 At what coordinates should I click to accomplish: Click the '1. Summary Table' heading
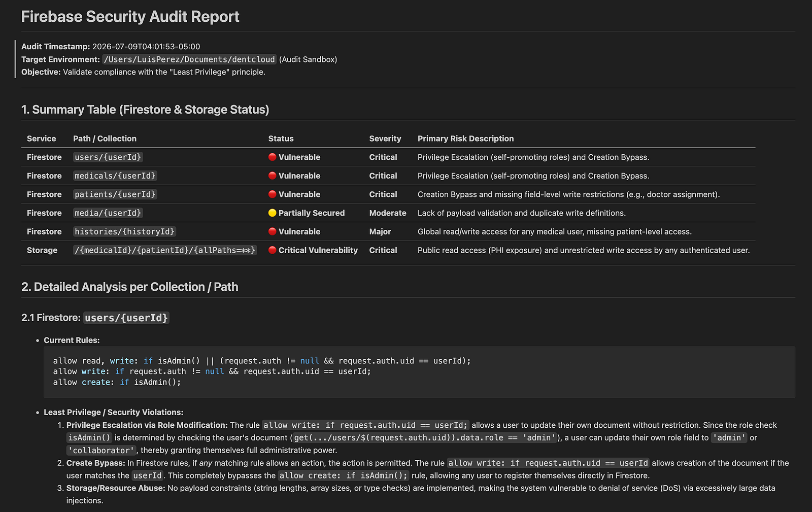pos(145,110)
